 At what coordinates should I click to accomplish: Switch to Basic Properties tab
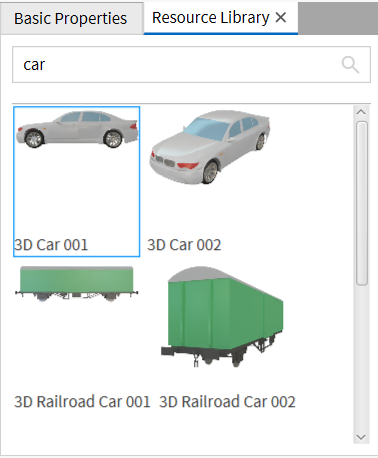(71, 18)
